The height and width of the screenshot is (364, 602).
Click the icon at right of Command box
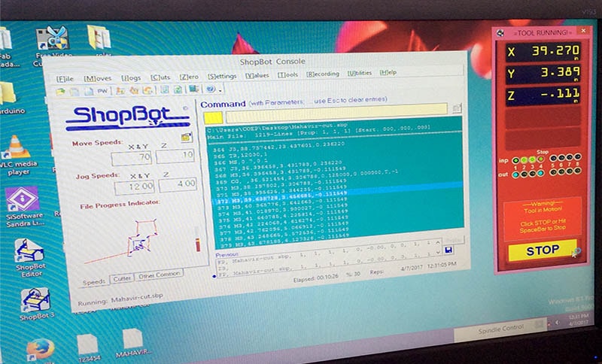point(456,108)
